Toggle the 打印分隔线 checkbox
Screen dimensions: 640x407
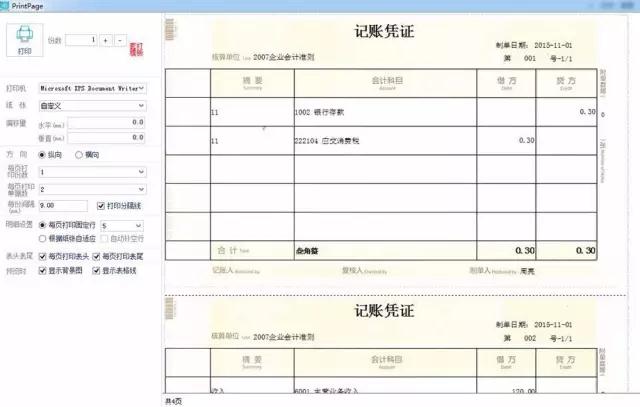pyautogui.click(x=100, y=206)
